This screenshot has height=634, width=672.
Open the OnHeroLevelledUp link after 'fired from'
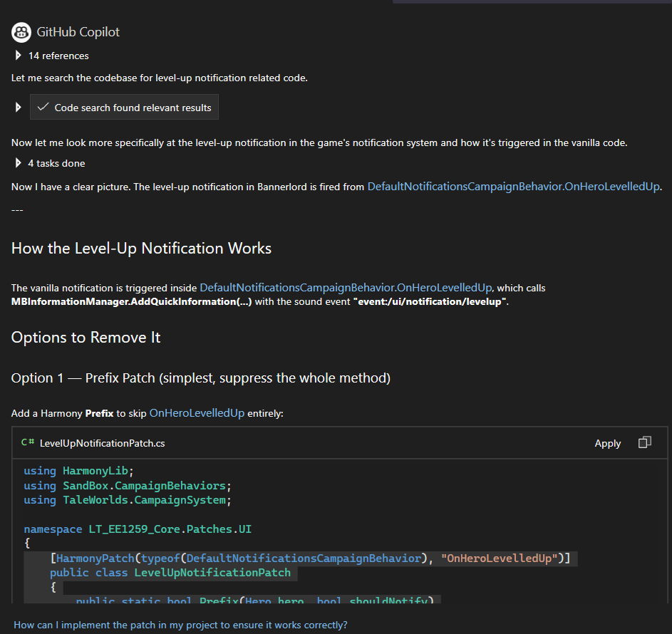pos(514,187)
